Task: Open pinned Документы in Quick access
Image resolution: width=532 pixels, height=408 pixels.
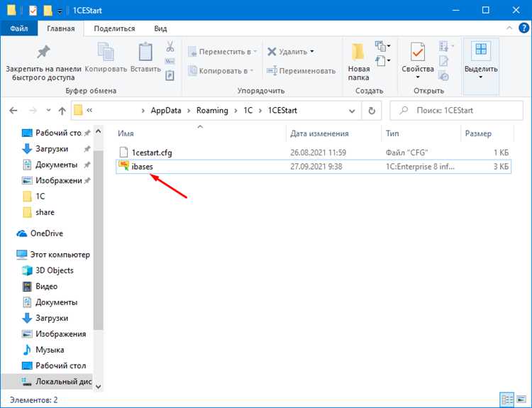Action: coord(56,165)
